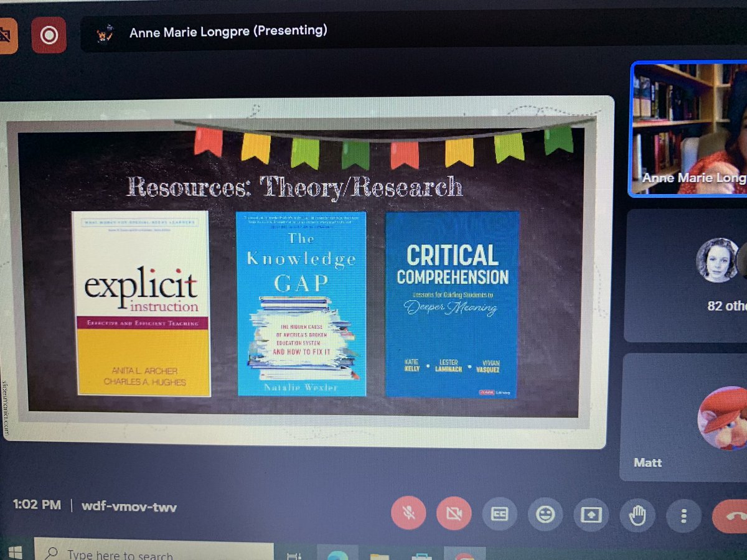Click the meeting code wdf-vmov-twv
The height and width of the screenshot is (560, 747).
click(x=129, y=506)
